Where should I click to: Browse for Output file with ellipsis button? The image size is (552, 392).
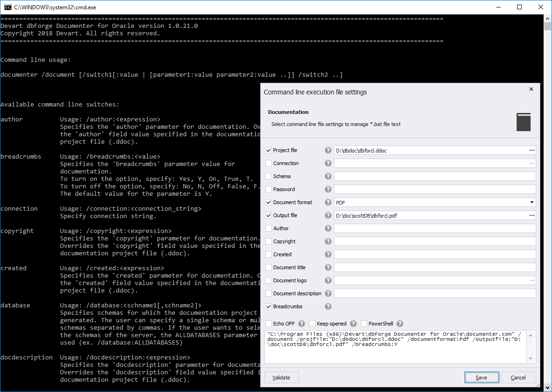(x=532, y=216)
